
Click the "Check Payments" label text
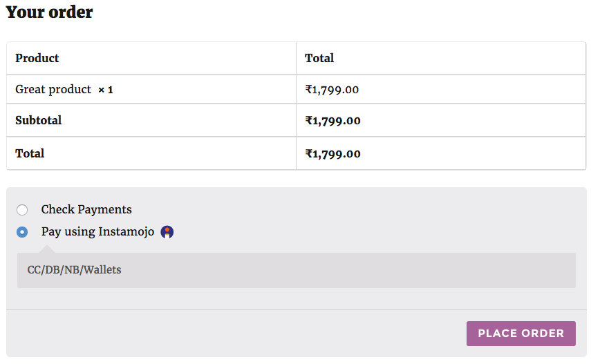click(86, 209)
